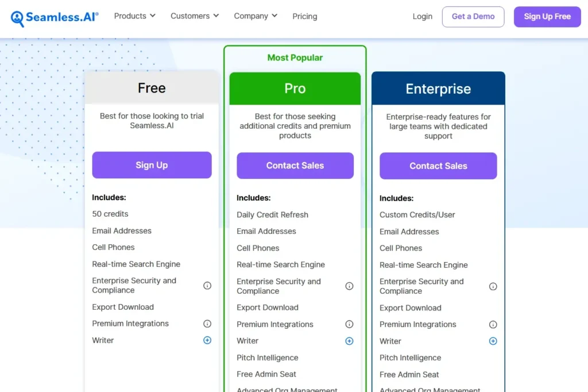
Task: Click Contact Sales under Enterprise plan
Action: click(x=438, y=166)
